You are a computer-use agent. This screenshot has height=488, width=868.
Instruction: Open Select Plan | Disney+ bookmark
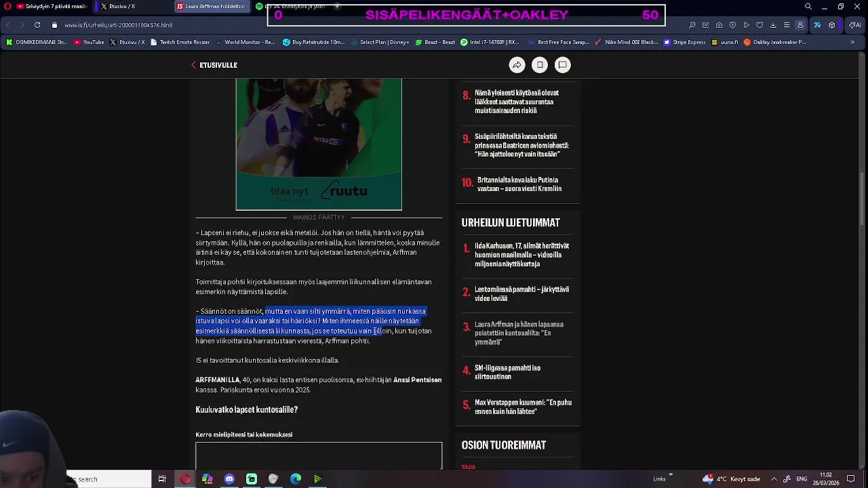pos(380,42)
